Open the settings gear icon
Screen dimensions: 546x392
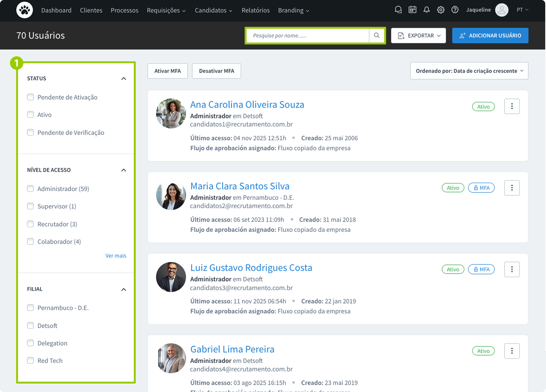[441, 10]
